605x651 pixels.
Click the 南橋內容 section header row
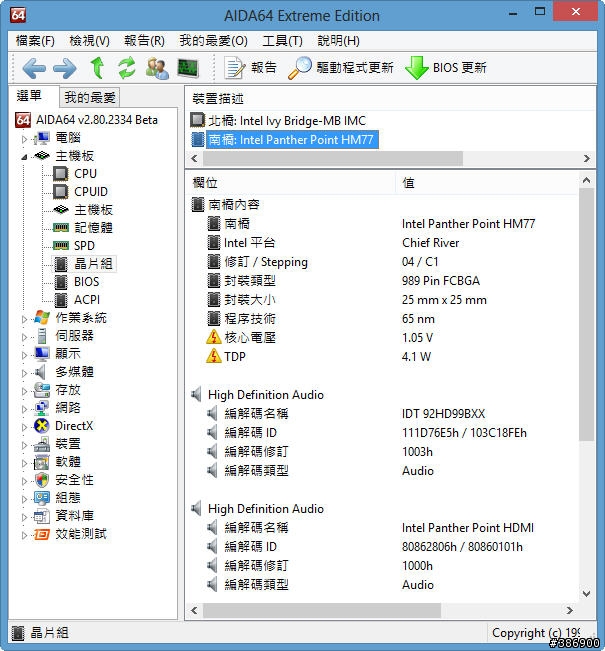click(225, 204)
